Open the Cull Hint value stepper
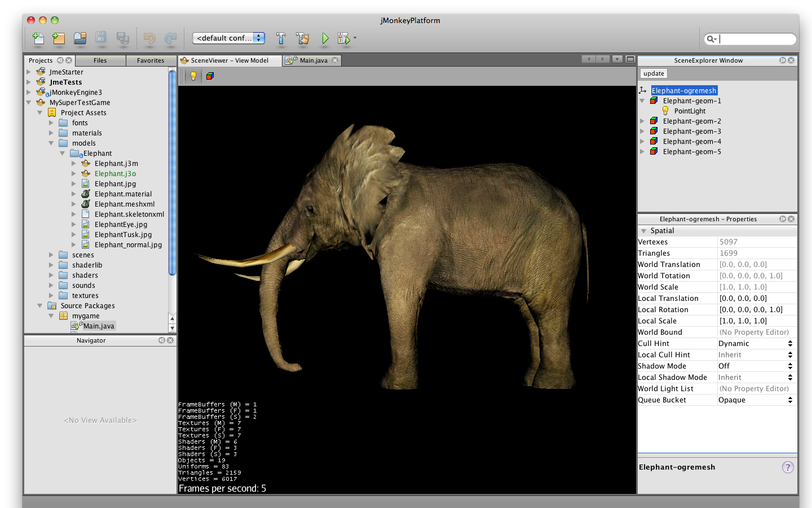 [790, 343]
